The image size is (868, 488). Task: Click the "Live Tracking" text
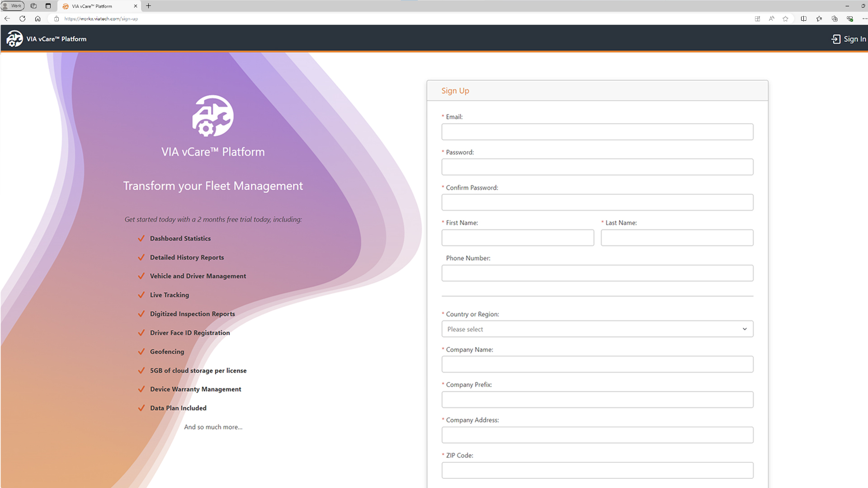(169, 295)
